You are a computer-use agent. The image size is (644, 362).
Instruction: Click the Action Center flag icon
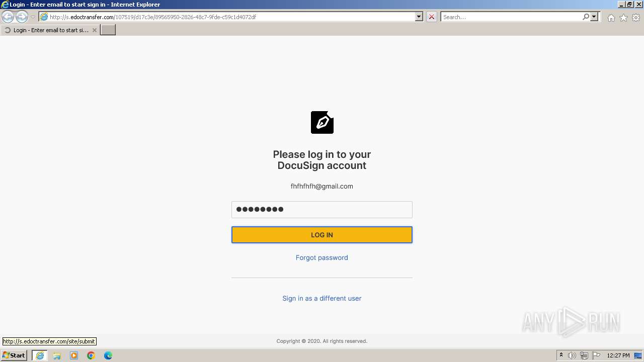tap(596, 355)
